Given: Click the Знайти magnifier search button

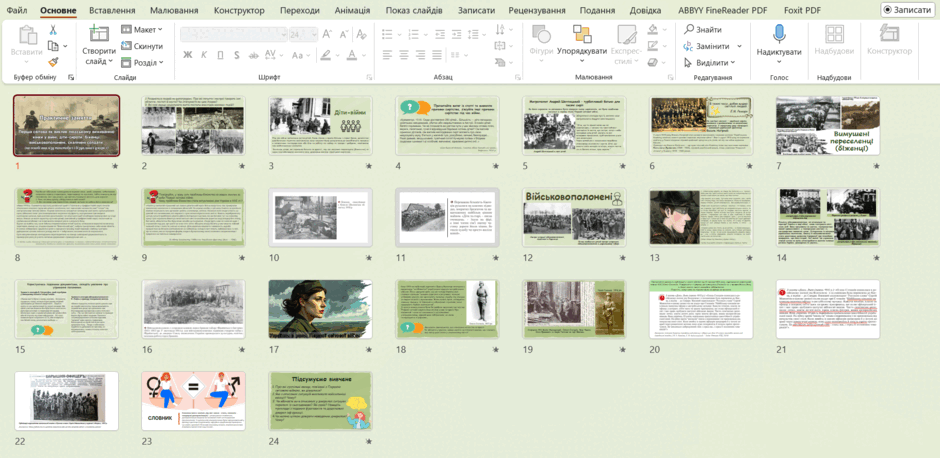Looking at the screenshot, I should [x=703, y=29].
